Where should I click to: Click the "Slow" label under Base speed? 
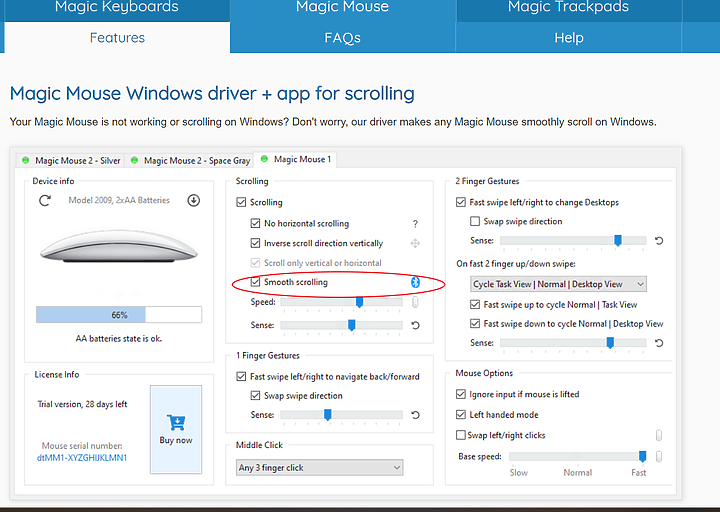click(x=518, y=473)
